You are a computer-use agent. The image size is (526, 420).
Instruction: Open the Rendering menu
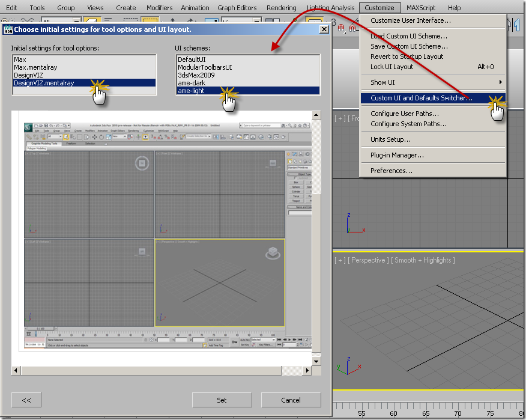[281, 8]
